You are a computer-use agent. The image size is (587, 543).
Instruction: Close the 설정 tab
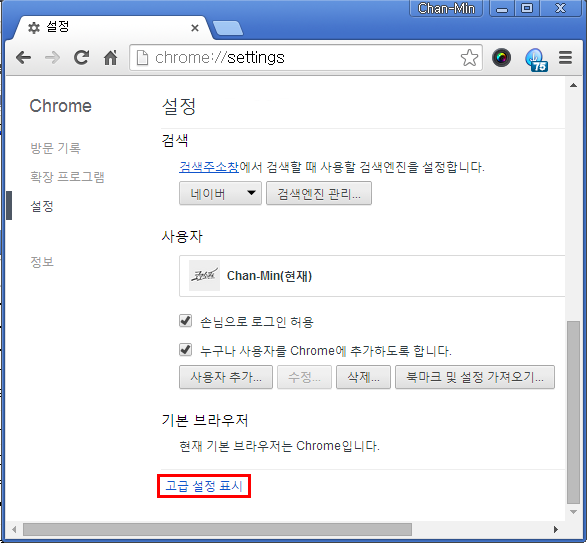(x=195, y=28)
